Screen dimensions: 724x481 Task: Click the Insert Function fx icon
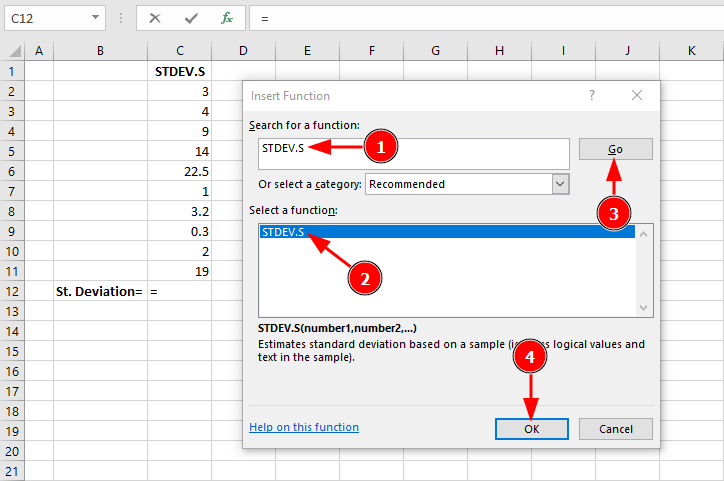click(x=227, y=18)
